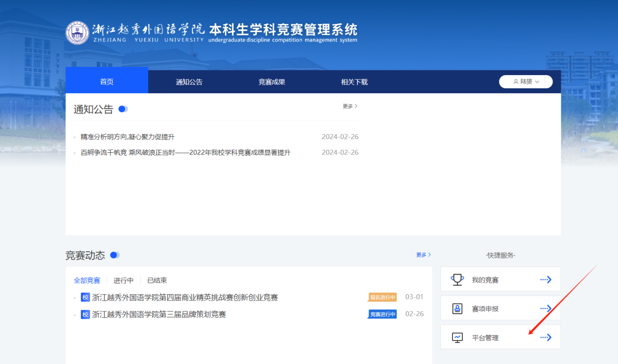
Task: Click the 2024-02-26 date beside 百舸争流千帆竞
Action: tap(340, 152)
